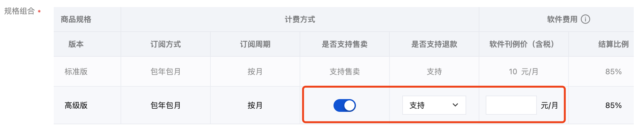The height and width of the screenshot is (130, 644).
Task: Click the 商品规格 column header
Action: point(76,20)
